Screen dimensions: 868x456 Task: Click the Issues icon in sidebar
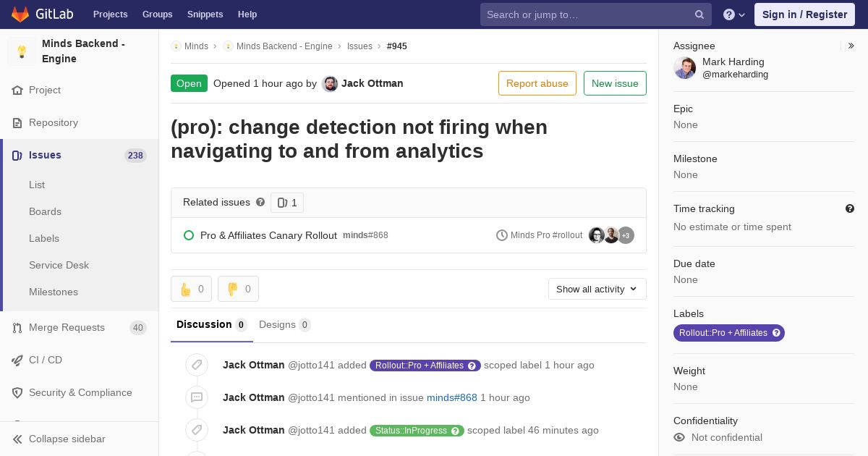[17, 156]
